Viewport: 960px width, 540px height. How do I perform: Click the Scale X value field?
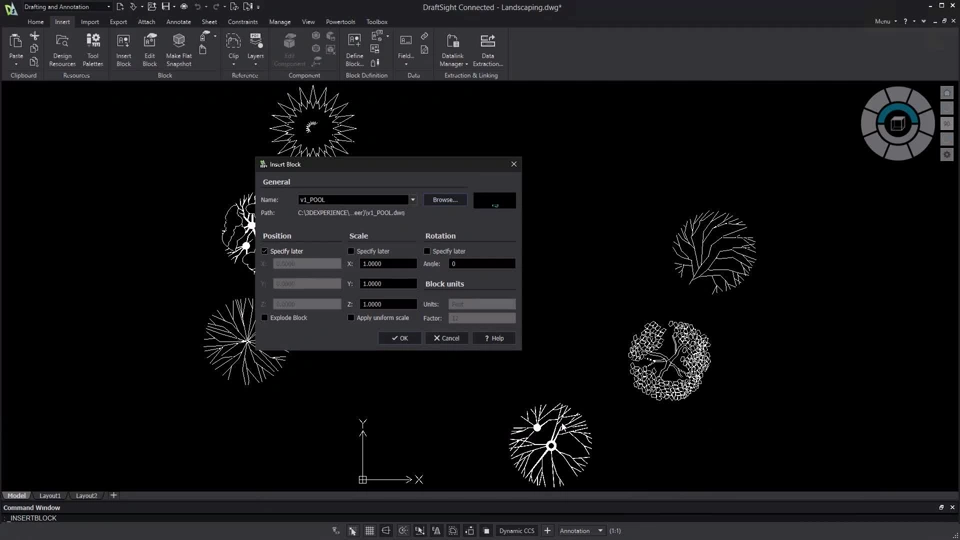(x=388, y=264)
